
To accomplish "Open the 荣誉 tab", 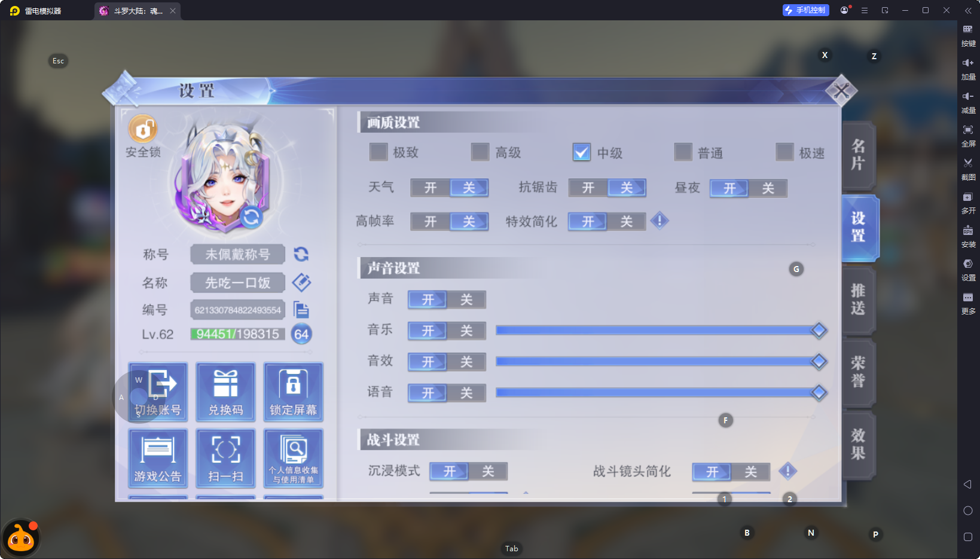I will point(857,372).
